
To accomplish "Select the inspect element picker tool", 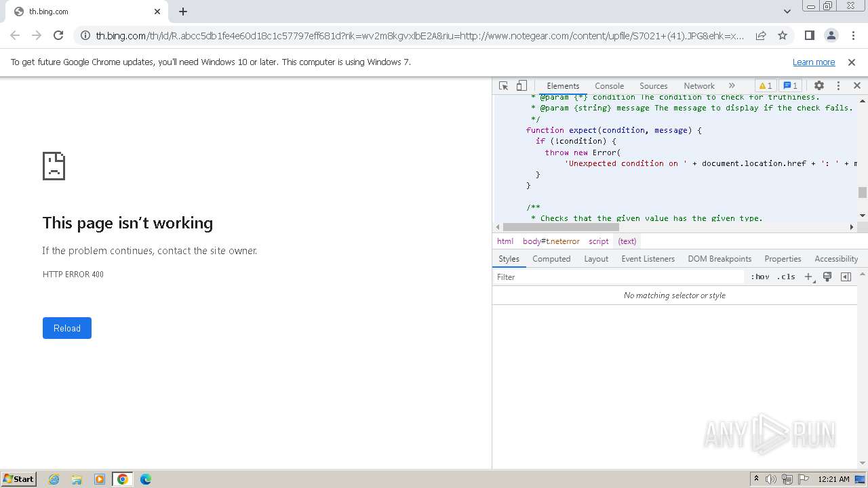I will 503,86.
